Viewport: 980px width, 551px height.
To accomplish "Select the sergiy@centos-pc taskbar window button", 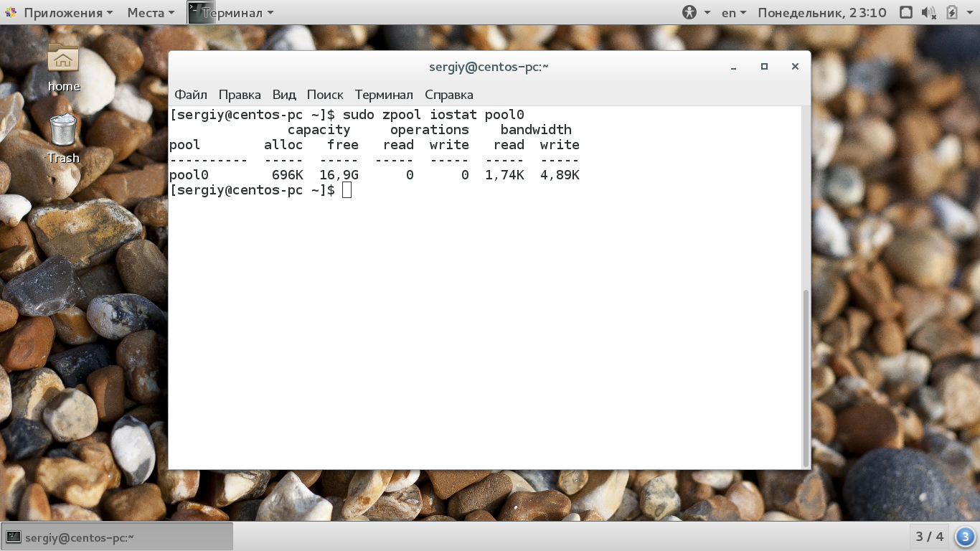I will coord(118,537).
